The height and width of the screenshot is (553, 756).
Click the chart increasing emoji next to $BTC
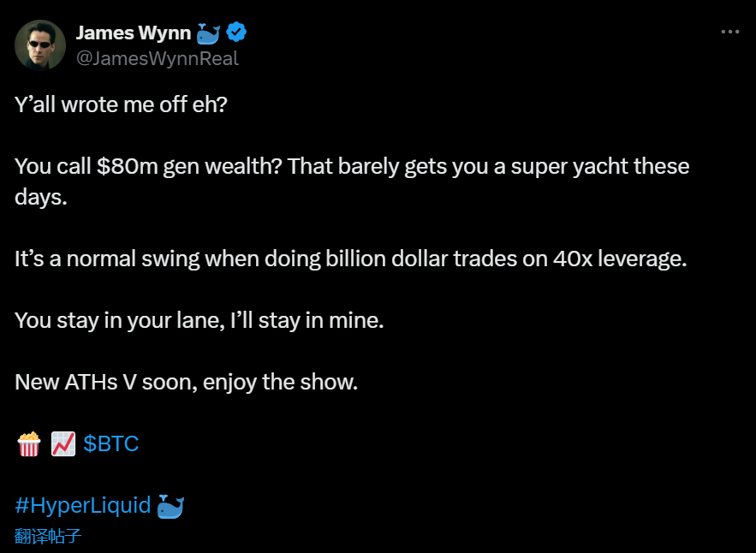click(x=63, y=443)
